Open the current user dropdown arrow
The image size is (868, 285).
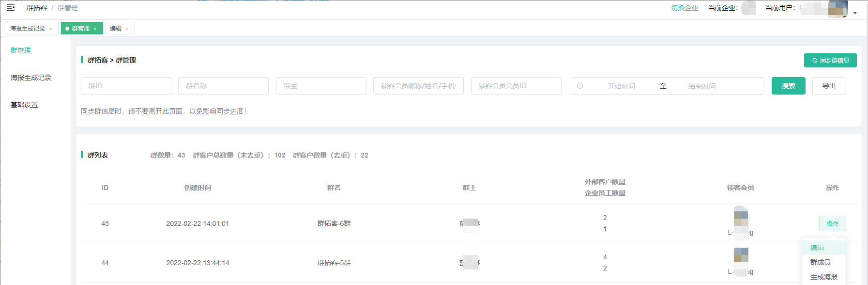click(x=855, y=13)
